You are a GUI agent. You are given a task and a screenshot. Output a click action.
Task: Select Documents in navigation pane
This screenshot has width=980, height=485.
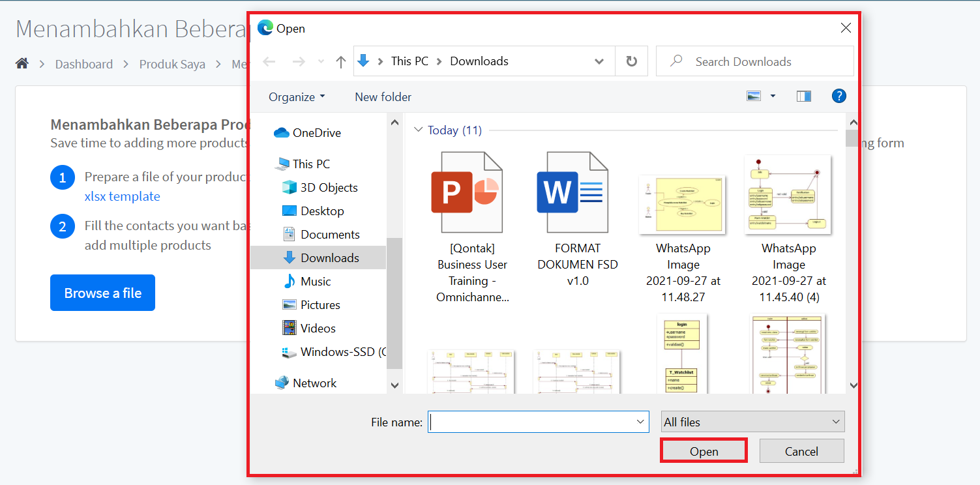coord(321,235)
